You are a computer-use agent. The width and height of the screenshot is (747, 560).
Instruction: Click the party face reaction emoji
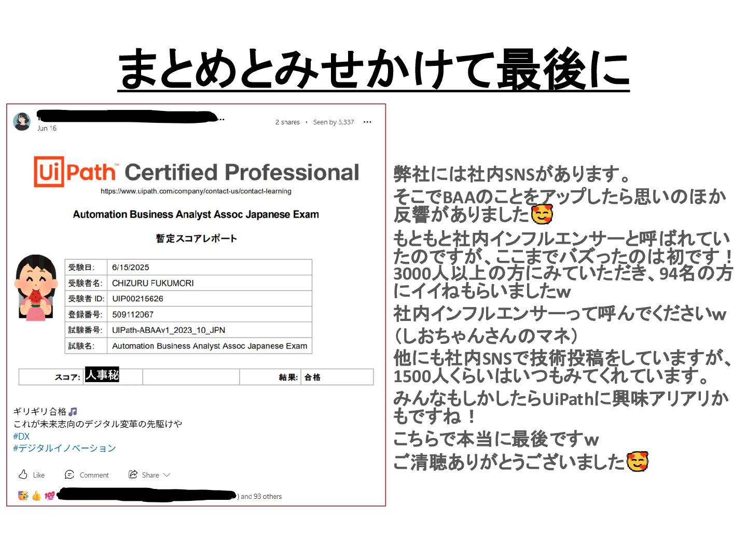point(23,496)
